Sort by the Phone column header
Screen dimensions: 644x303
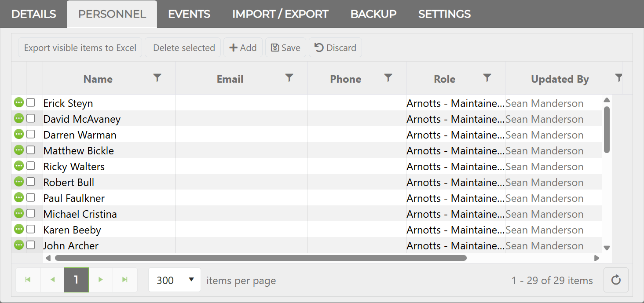tap(346, 79)
